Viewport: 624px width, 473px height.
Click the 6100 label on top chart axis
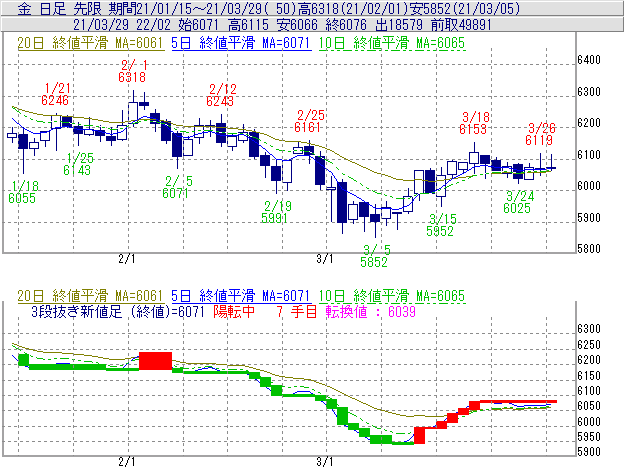pos(589,155)
